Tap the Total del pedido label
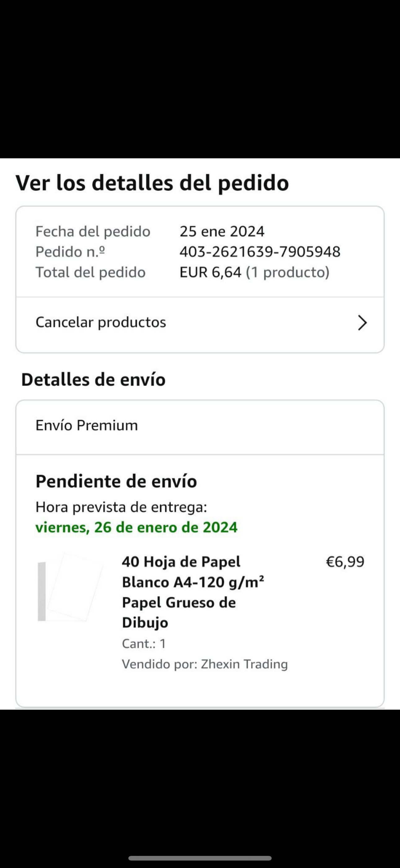This screenshot has width=400, height=868. pyautogui.click(x=91, y=272)
